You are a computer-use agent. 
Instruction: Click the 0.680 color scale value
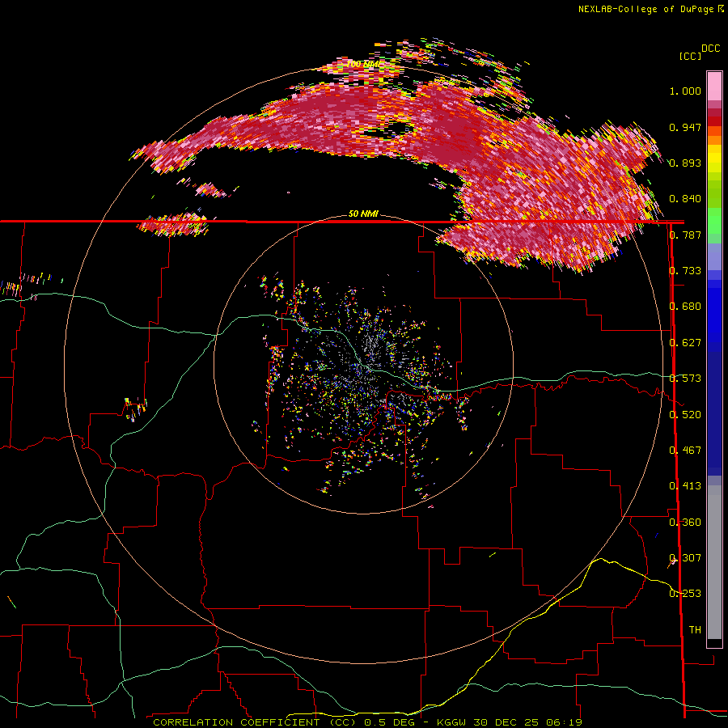[685, 307]
